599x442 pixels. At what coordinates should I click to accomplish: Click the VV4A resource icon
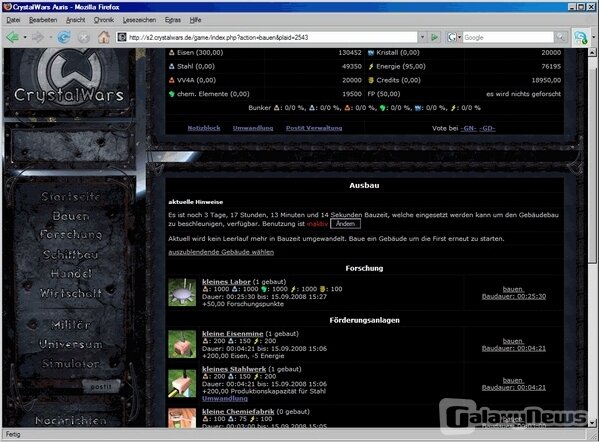[x=172, y=80]
